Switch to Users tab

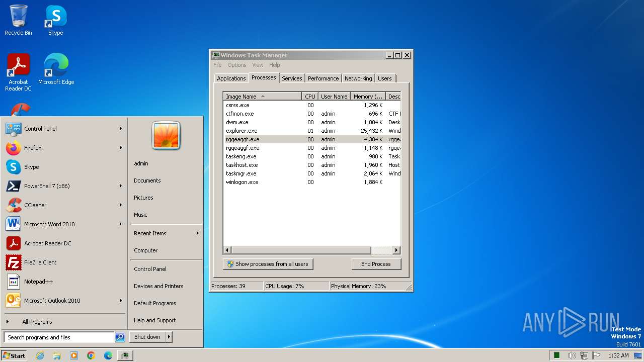385,78
